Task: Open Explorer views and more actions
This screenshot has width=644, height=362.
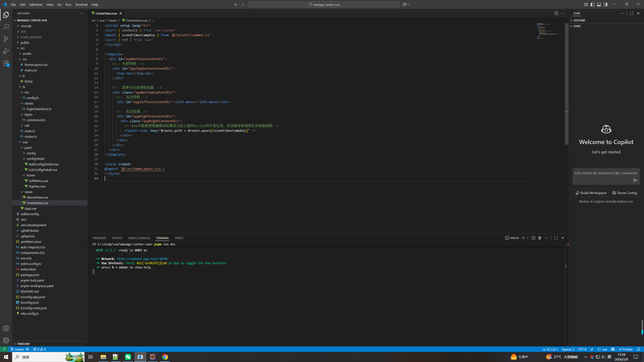Action: [82, 13]
